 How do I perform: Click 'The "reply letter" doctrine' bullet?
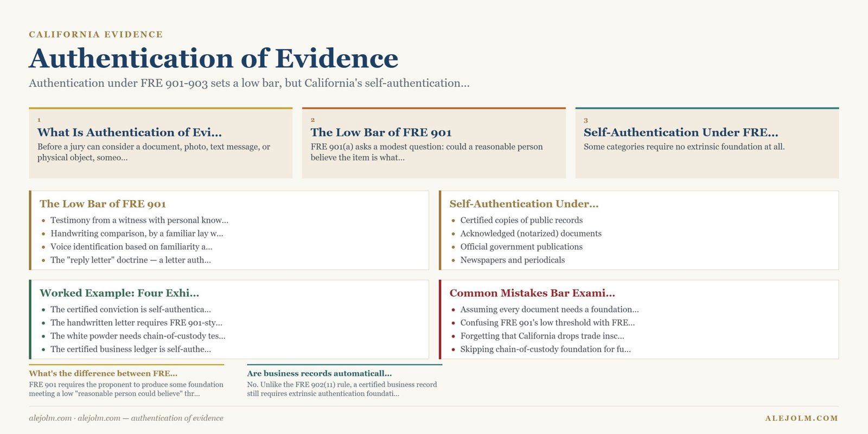pyautogui.click(x=131, y=260)
